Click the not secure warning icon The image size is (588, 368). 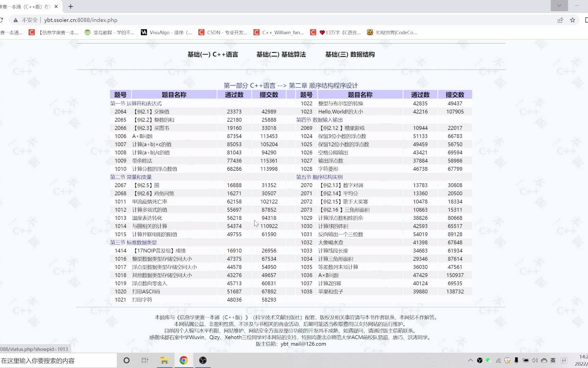tap(16, 20)
